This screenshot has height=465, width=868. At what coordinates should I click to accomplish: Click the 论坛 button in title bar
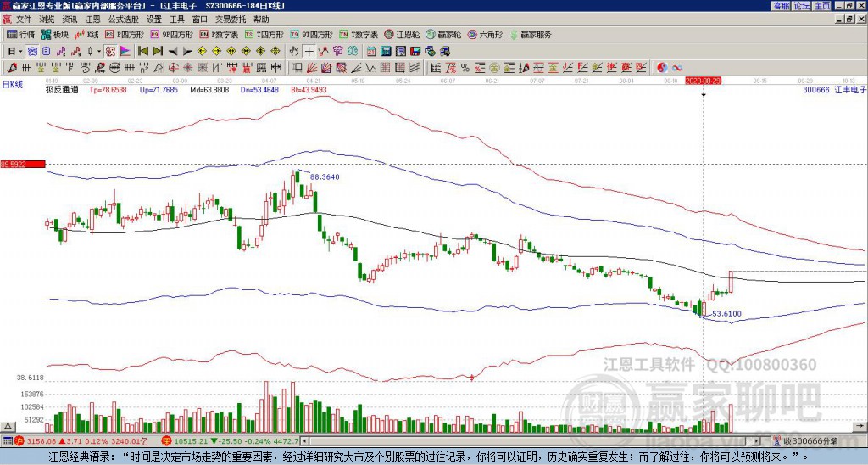point(802,6)
